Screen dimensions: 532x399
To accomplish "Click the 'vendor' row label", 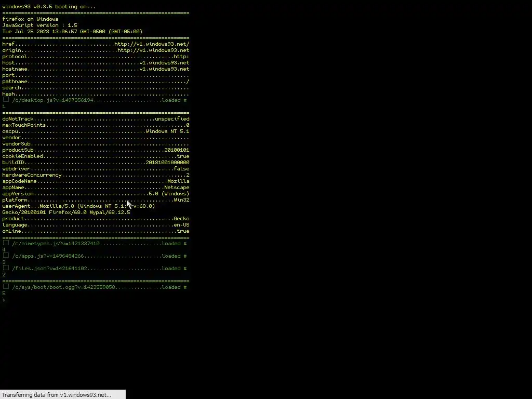I will tap(11, 137).
